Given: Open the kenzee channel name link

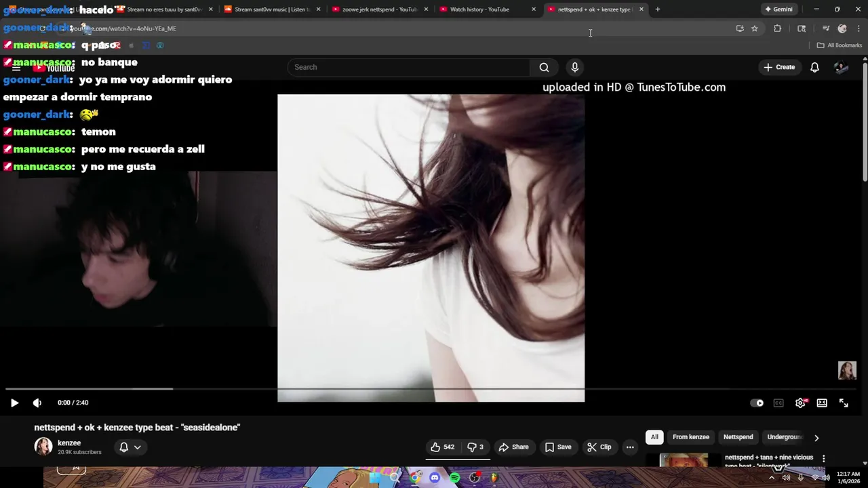Looking at the screenshot, I should pyautogui.click(x=69, y=443).
